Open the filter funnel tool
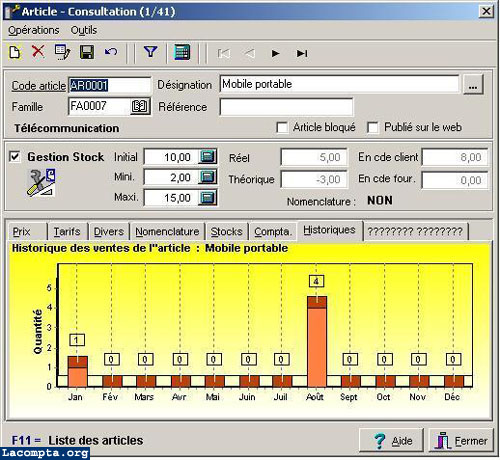Viewport: 500px width, 460px height. [x=150, y=52]
